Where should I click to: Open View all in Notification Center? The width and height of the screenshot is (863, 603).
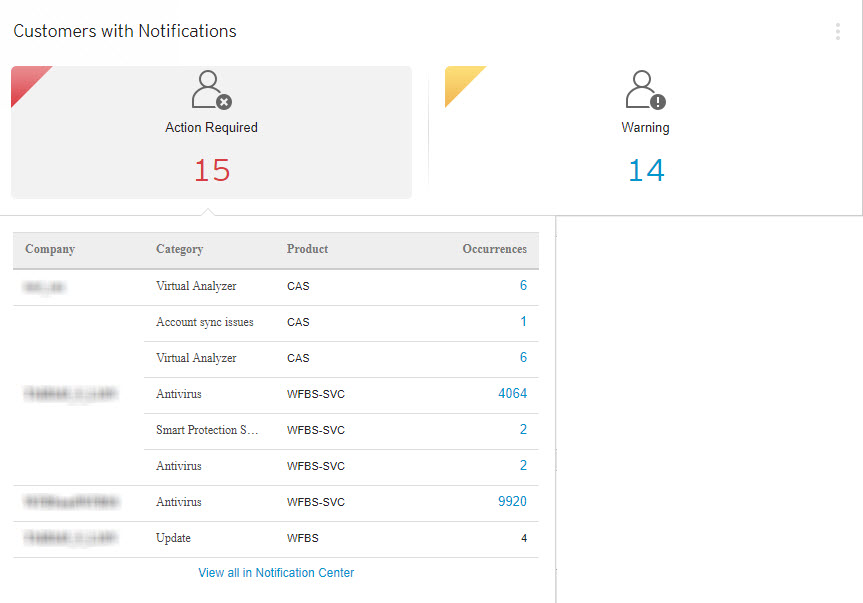coord(276,573)
